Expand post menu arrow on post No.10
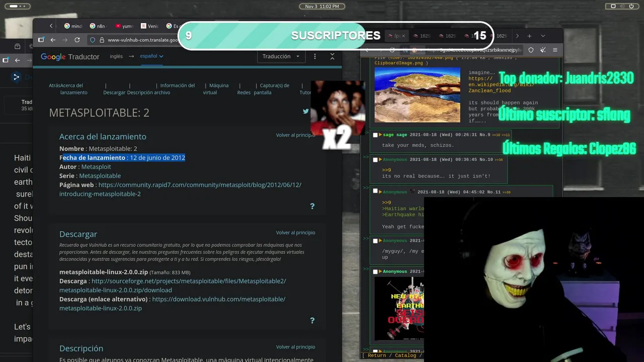Image resolution: width=644 pixels, height=362 pixels. 380,159
